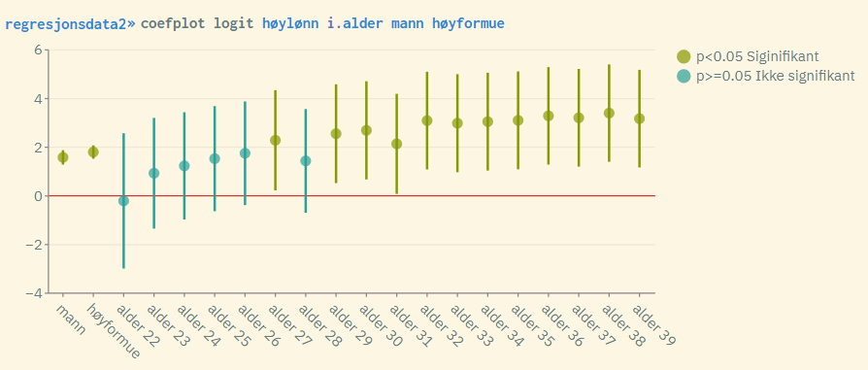The height and width of the screenshot is (370, 868).
Task: Click the mann coefficient point
Action: [x=63, y=157]
